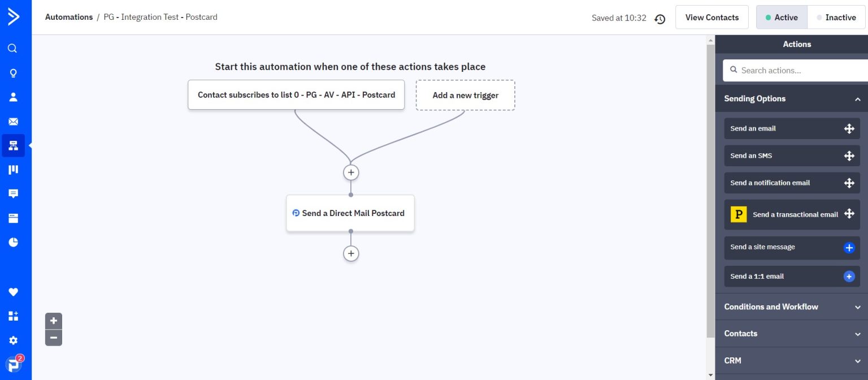Open Contacts person icon in sidebar
Image resolution: width=868 pixels, height=380 pixels.
[13, 97]
